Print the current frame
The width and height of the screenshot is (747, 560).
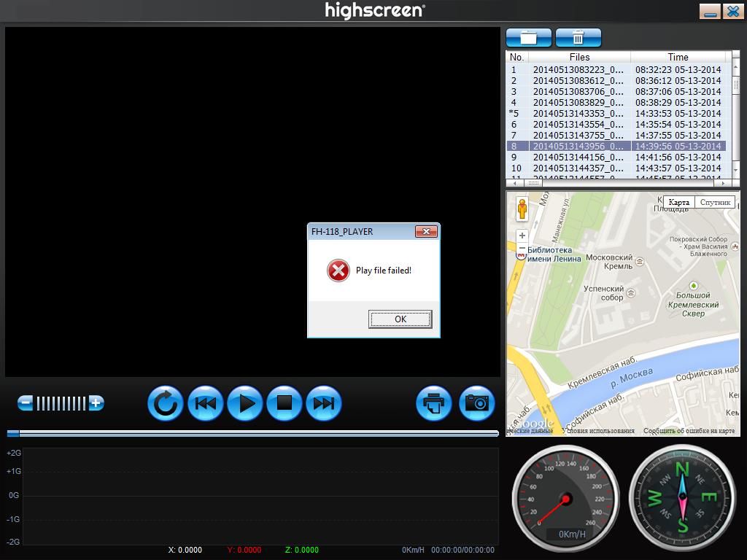click(x=434, y=403)
